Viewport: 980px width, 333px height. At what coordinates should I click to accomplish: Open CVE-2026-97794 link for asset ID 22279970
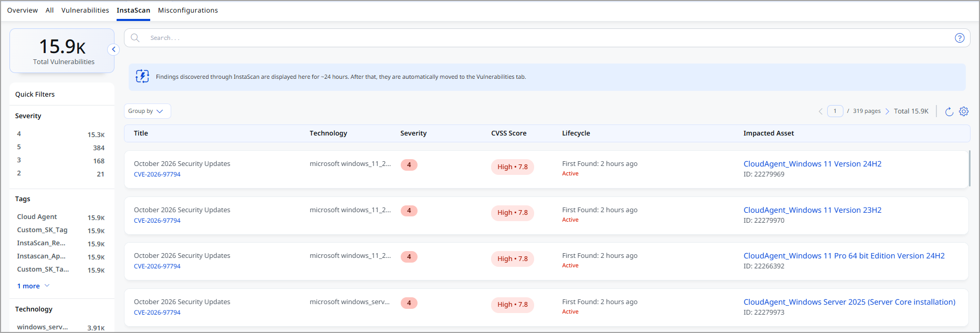pyautogui.click(x=157, y=221)
